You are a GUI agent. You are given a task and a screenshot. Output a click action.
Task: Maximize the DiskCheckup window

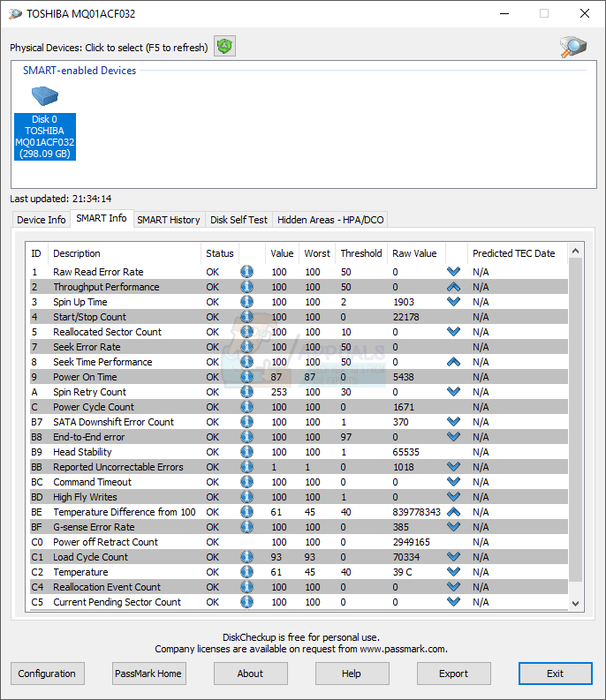pos(544,13)
